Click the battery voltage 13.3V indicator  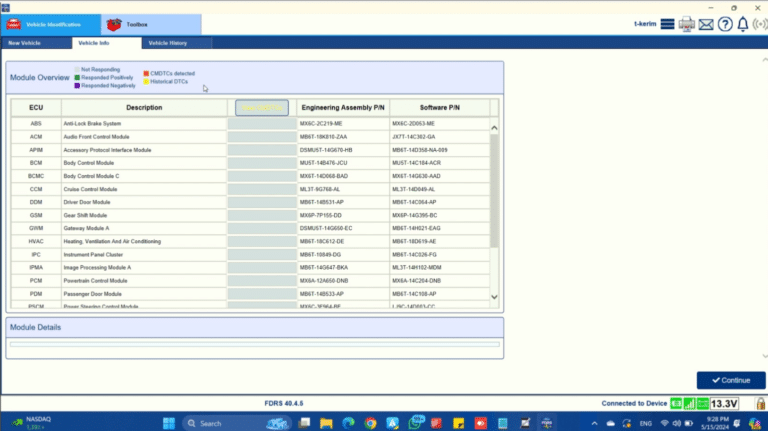(724, 403)
